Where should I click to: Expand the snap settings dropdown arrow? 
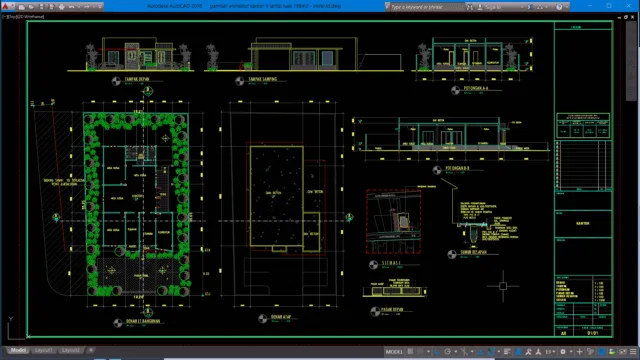pos(429,351)
